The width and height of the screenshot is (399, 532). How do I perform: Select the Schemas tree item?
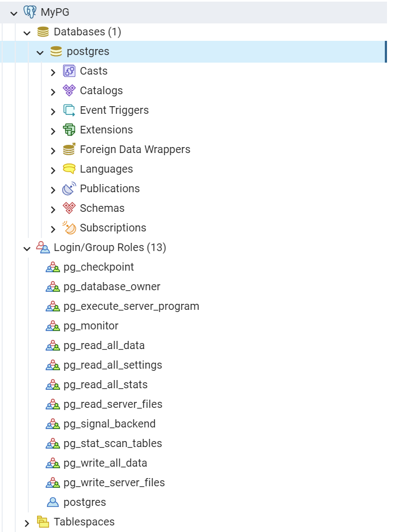(102, 209)
